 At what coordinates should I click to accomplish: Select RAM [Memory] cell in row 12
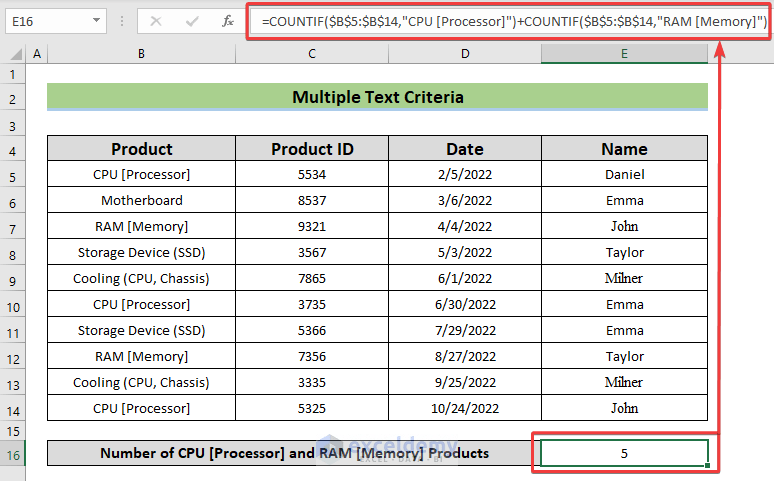142,356
